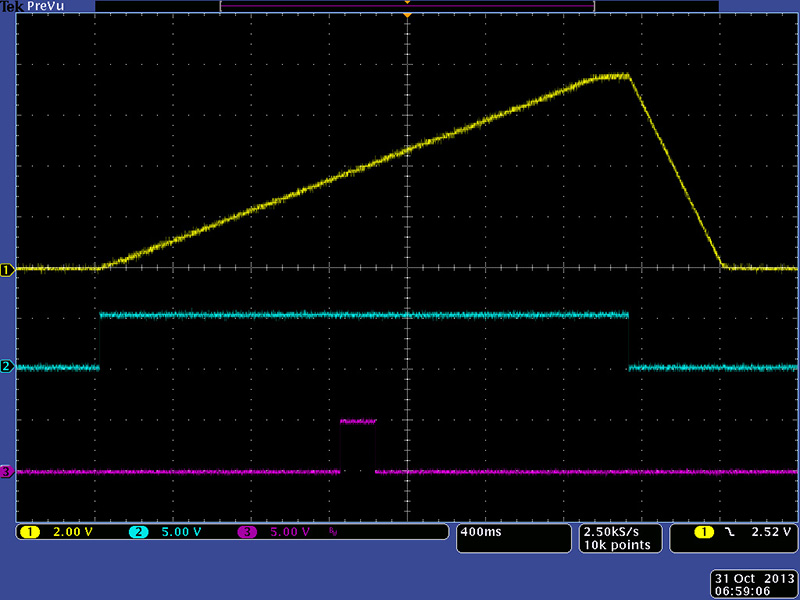Viewport: 800px width, 600px height.
Task: Click the channel 2 cyan ground marker
Action: (x=7, y=367)
